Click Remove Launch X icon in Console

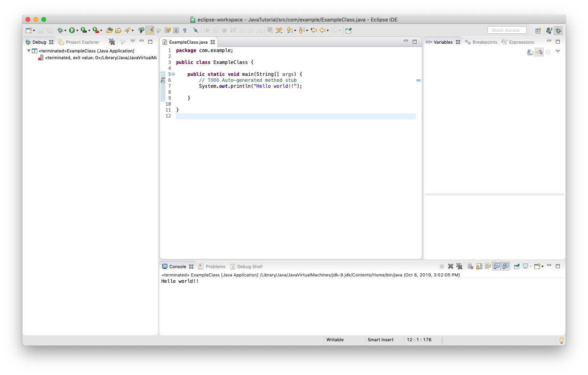(x=450, y=267)
